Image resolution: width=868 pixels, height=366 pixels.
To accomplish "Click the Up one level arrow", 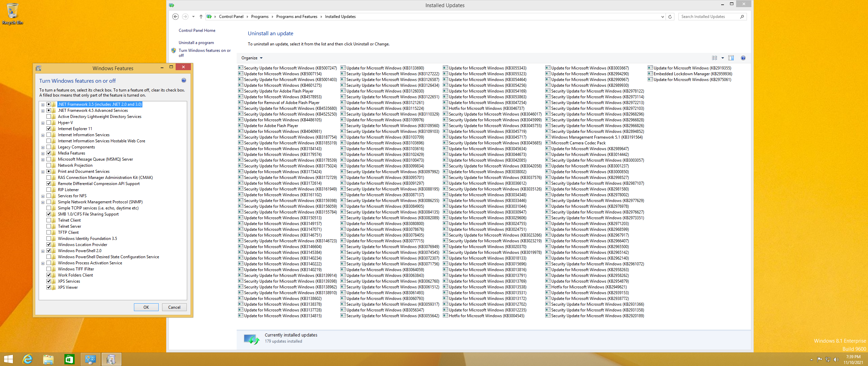I will point(201,17).
